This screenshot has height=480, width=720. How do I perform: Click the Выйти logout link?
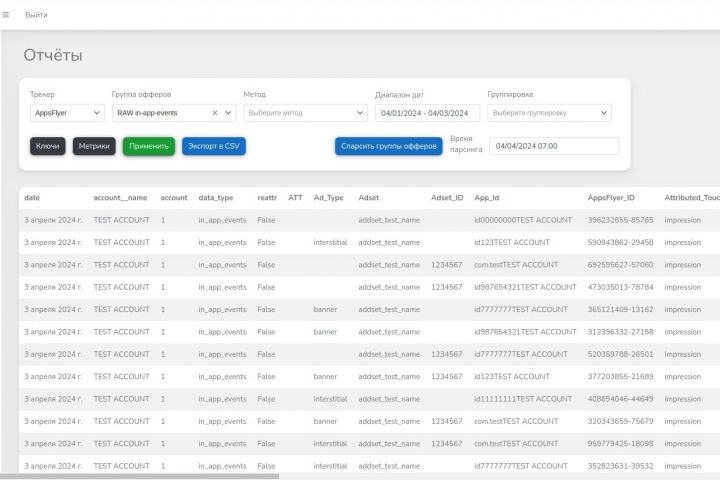[x=36, y=15]
